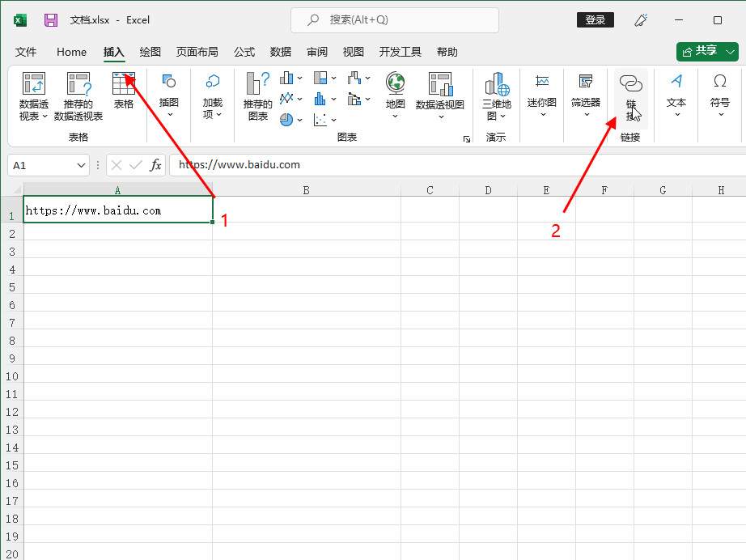Screen dimensions: 746x560
Task: Open the File (文件) tab
Action: [x=26, y=52]
